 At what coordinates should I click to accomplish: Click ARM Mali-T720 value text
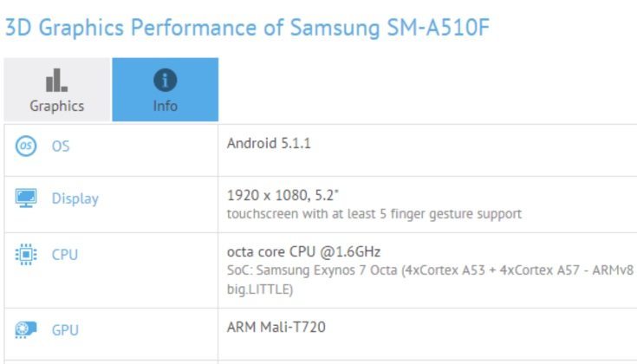[276, 327]
